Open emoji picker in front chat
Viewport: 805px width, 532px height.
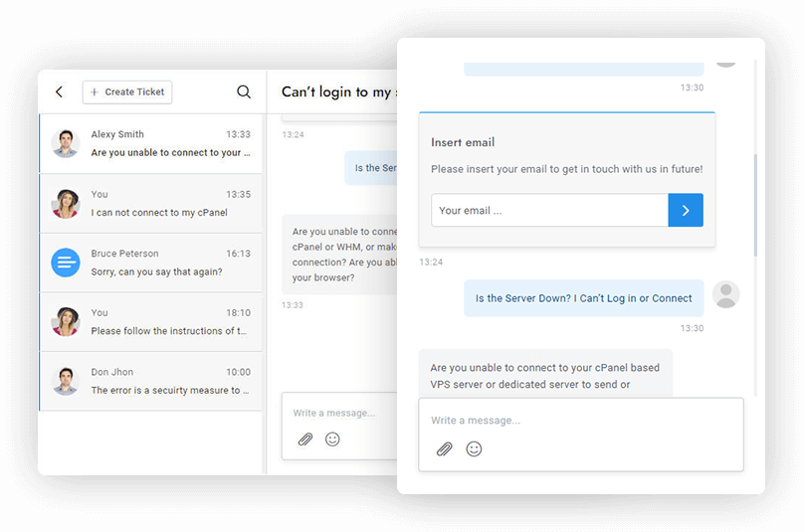pos(474,448)
